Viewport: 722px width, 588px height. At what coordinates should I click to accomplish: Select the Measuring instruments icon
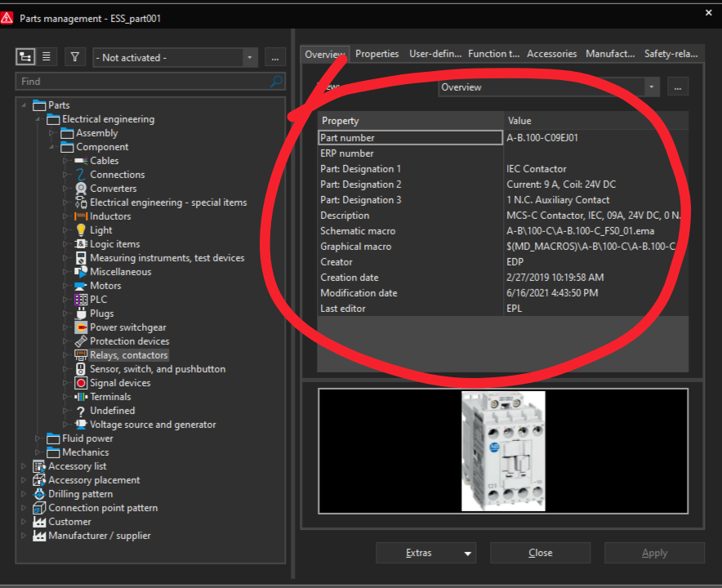pyautogui.click(x=81, y=258)
